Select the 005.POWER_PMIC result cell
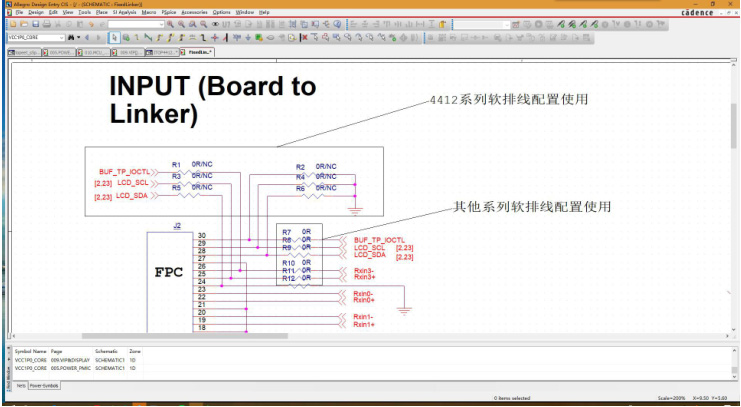 pyautogui.click(x=69, y=367)
